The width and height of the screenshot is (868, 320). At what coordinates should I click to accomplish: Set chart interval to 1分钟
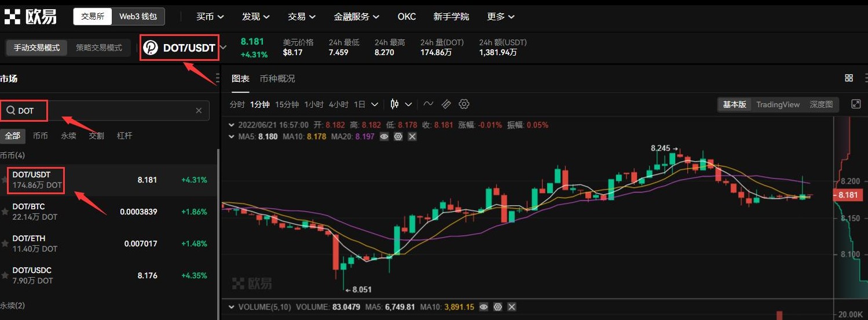coord(260,104)
